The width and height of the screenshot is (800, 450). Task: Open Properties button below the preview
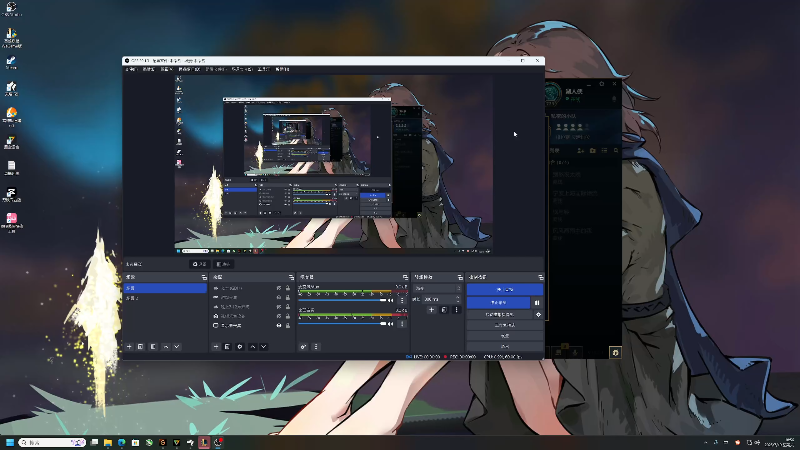[199, 264]
